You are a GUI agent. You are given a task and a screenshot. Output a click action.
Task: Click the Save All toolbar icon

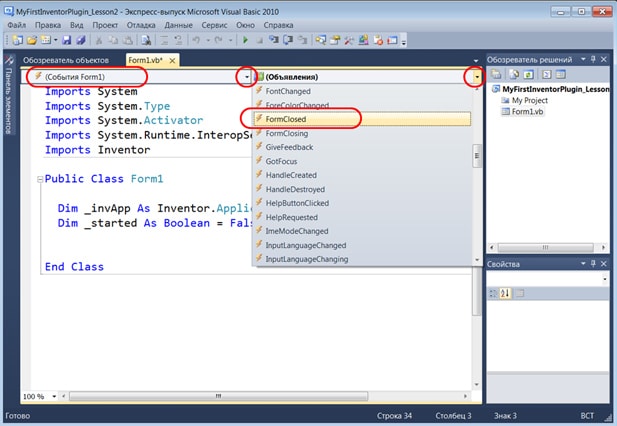[81, 40]
